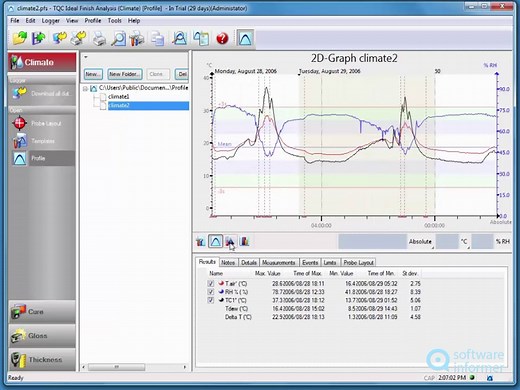
Task: Click the open folder toolbar icon
Action: point(20,38)
